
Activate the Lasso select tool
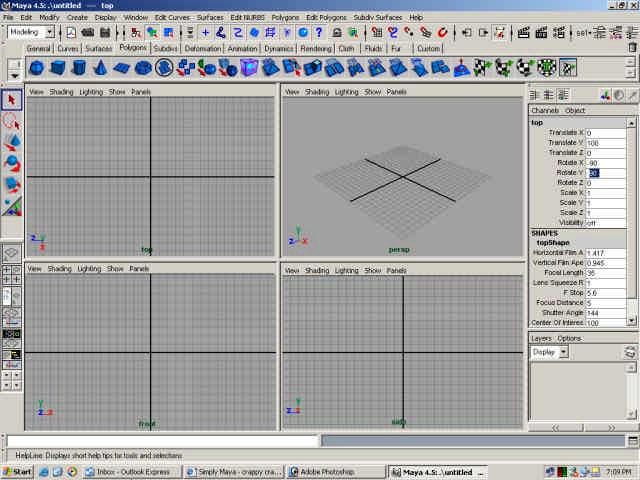(12, 121)
